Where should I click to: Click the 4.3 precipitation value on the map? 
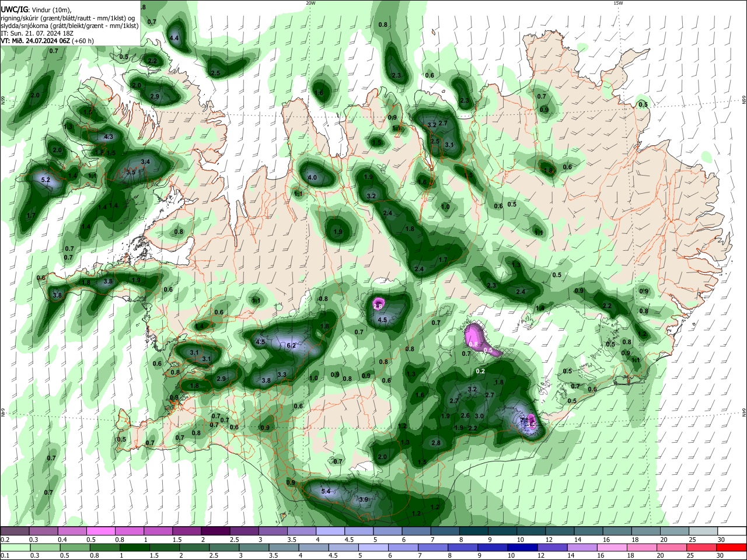(108, 137)
